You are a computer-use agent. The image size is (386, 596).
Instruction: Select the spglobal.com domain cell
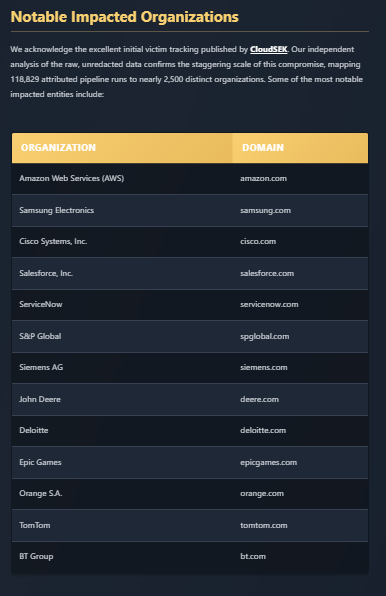[x=300, y=336]
